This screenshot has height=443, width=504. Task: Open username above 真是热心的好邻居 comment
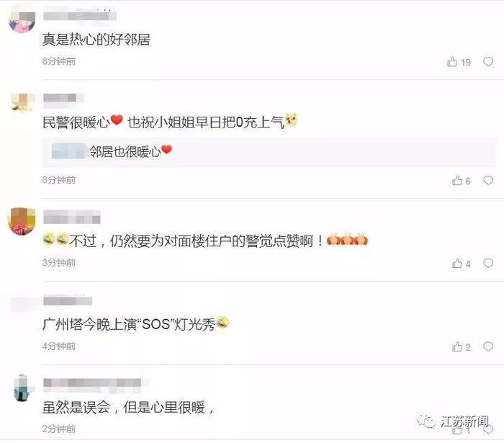coord(80,15)
